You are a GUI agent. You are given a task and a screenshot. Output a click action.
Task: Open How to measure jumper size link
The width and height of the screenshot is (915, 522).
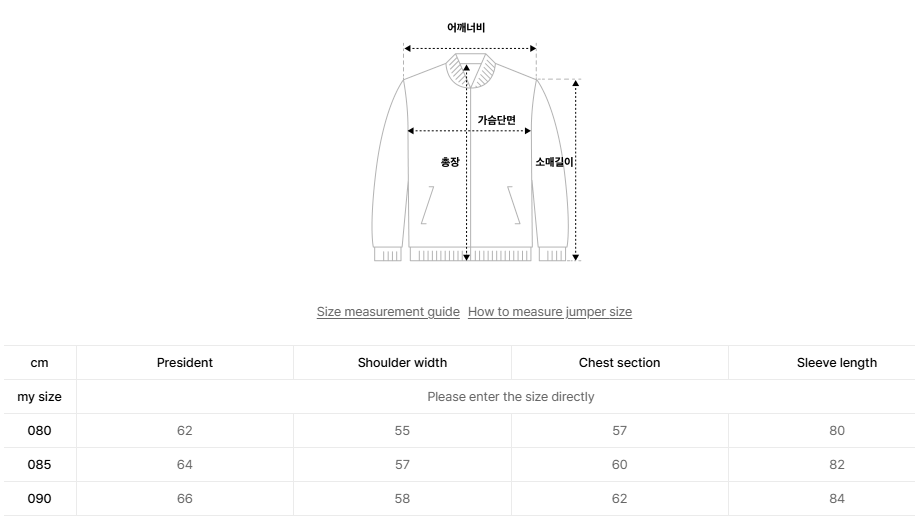click(549, 312)
